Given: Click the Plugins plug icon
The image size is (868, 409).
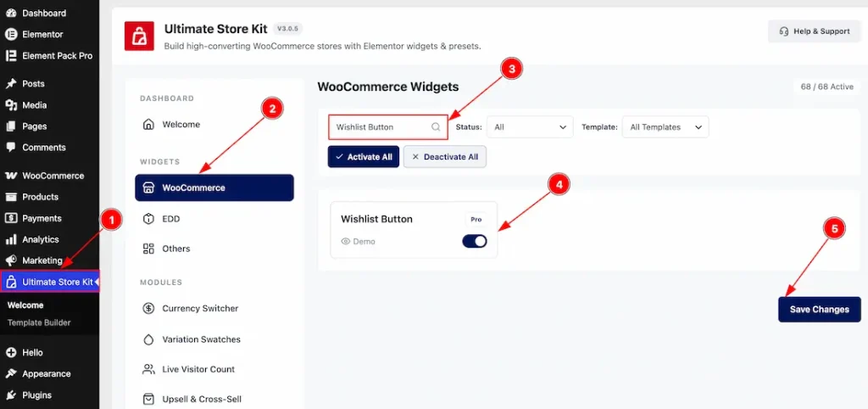Looking at the screenshot, I should click(x=10, y=395).
